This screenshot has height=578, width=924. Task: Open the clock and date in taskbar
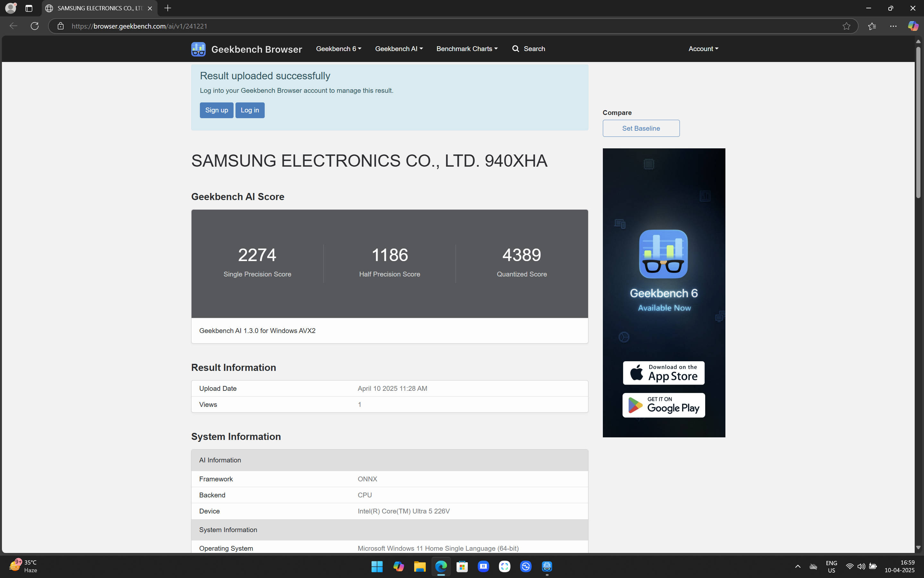[x=900, y=566]
